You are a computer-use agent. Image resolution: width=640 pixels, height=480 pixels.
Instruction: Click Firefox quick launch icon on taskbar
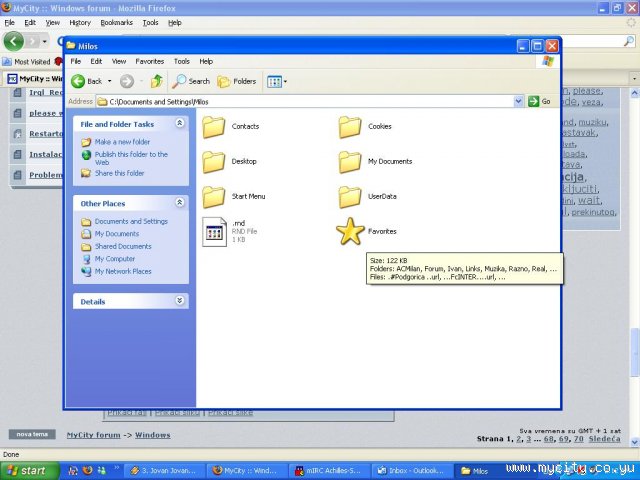87,471
